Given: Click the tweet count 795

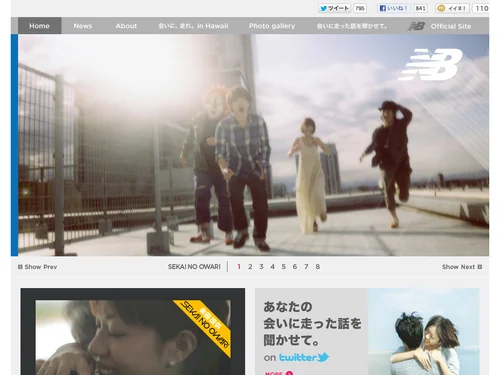Looking at the screenshot, I should point(360,8).
